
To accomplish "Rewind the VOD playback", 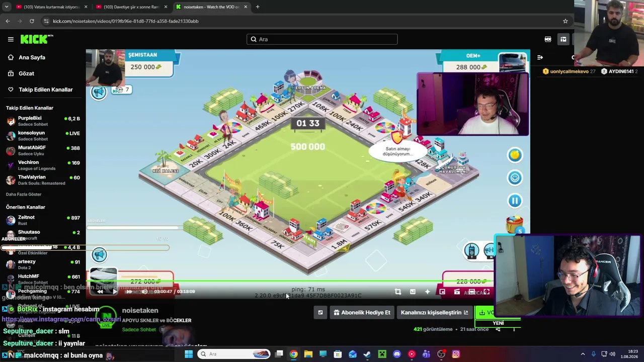I will tap(100, 292).
